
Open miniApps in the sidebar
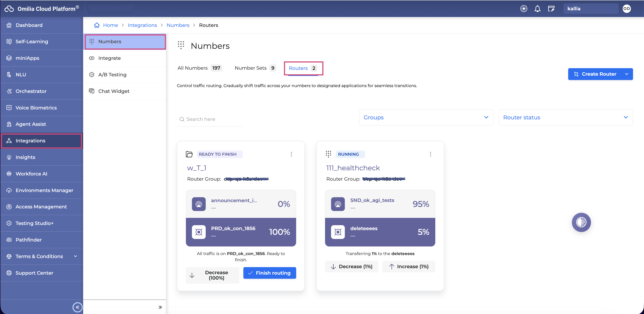(x=42, y=58)
